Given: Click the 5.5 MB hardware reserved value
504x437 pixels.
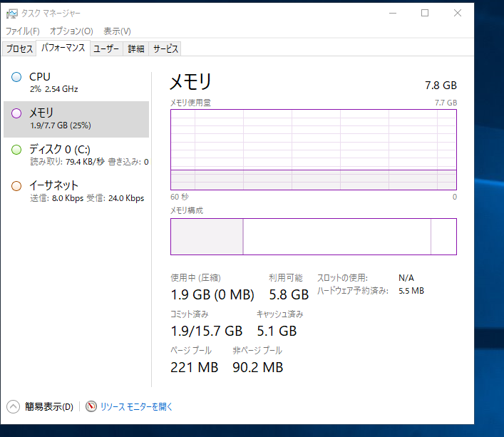Looking at the screenshot, I should 411,291.
